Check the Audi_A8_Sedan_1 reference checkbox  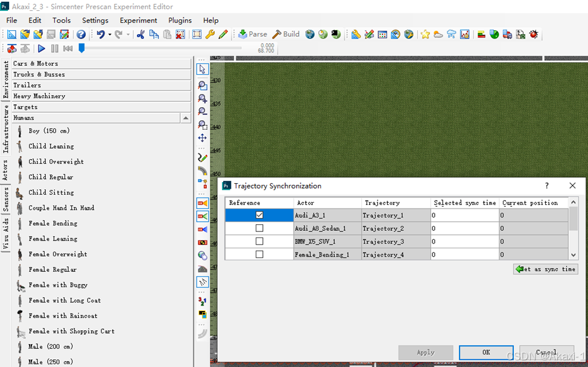click(259, 228)
